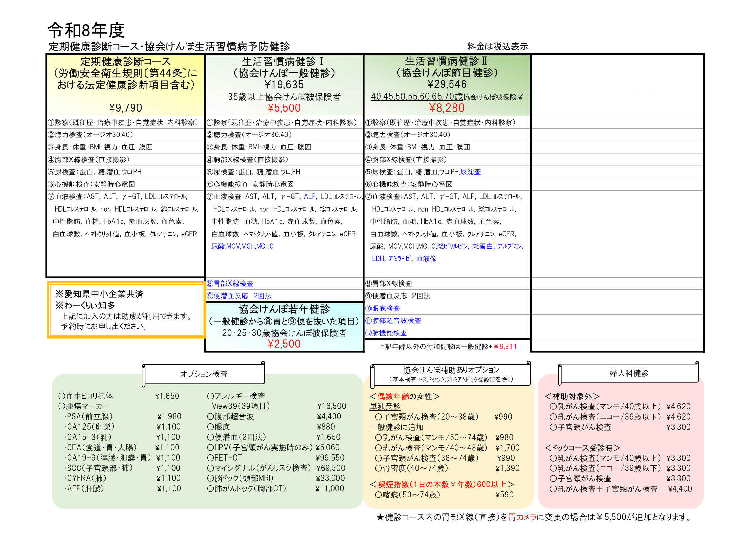Screen dimensions: 756x535
Task: Click '＜補助対象外＞' heading
Action: coord(572,396)
